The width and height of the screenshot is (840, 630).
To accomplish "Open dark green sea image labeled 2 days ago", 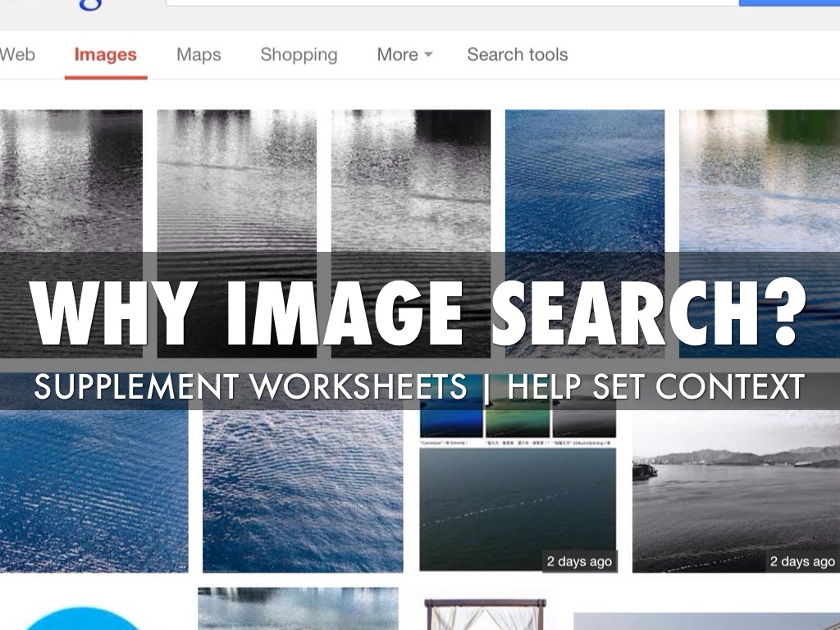I will 518,510.
